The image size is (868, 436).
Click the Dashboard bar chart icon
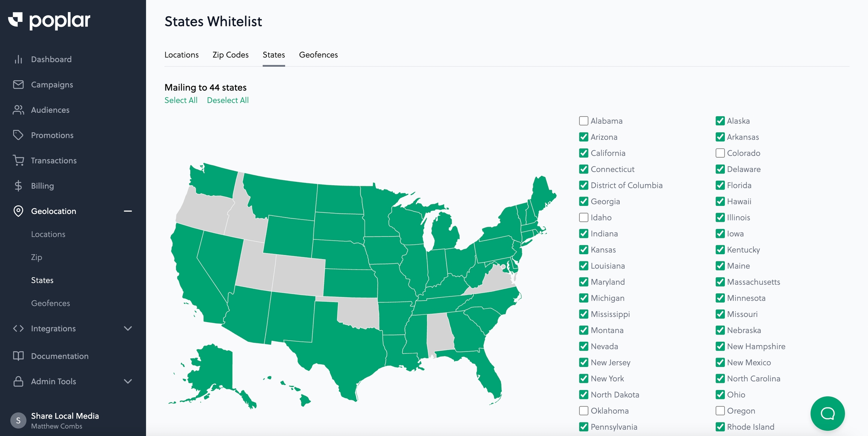[x=18, y=60]
